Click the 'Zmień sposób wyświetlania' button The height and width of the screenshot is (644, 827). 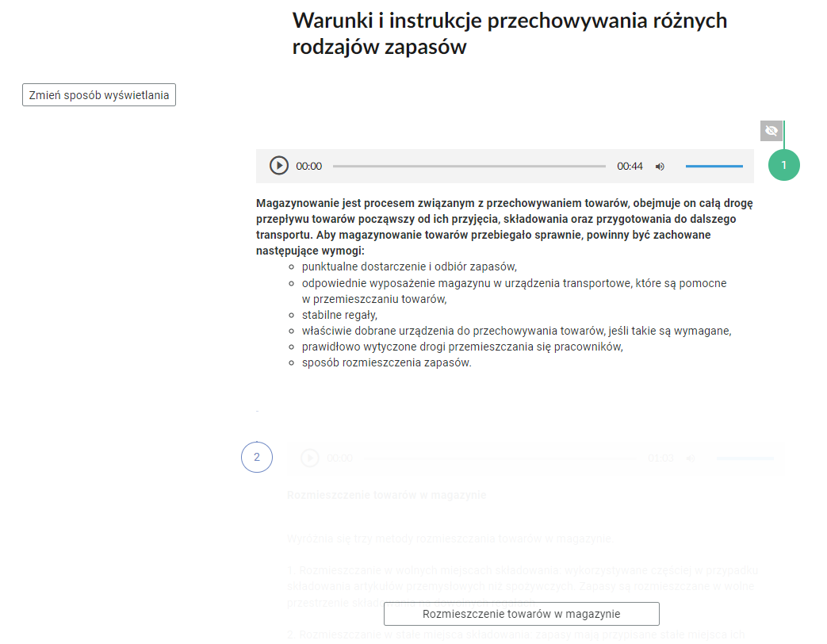pos(99,95)
